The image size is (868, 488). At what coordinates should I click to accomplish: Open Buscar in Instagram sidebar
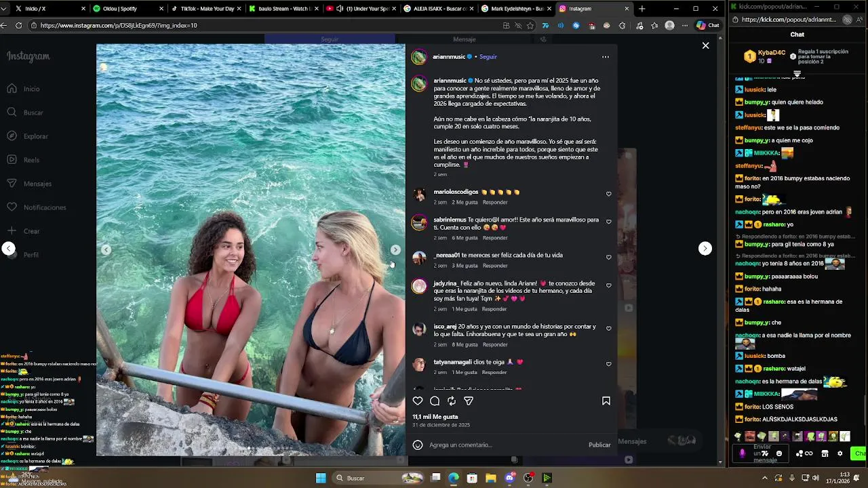(x=25, y=113)
